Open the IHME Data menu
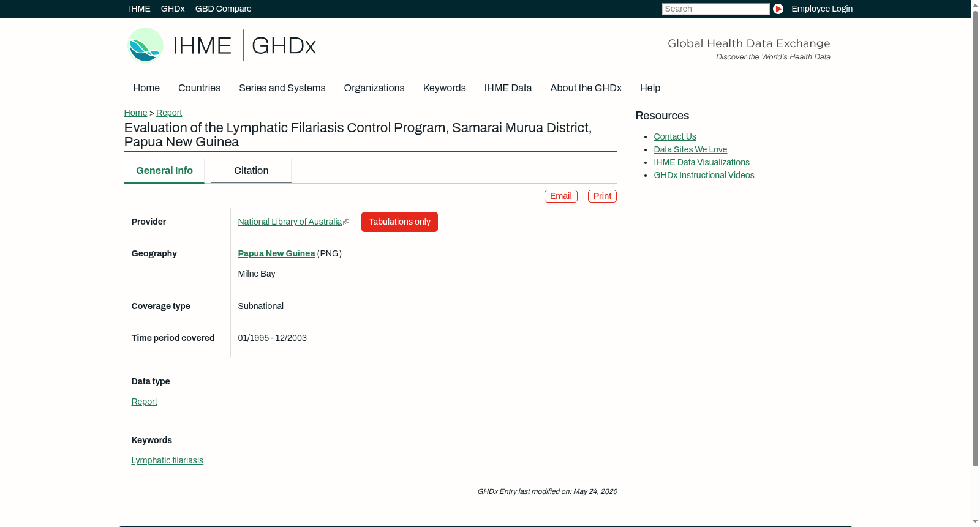The width and height of the screenshot is (980, 527). point(508,88)
